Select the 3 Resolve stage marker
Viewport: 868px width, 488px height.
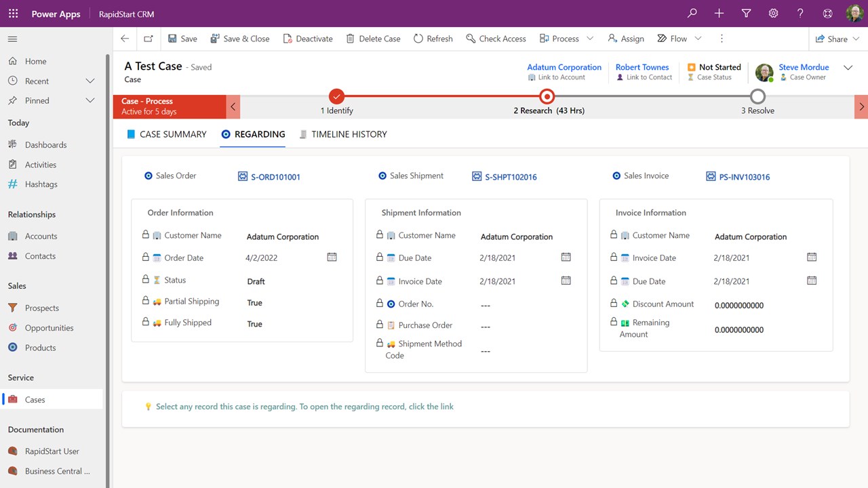point(757,96)
